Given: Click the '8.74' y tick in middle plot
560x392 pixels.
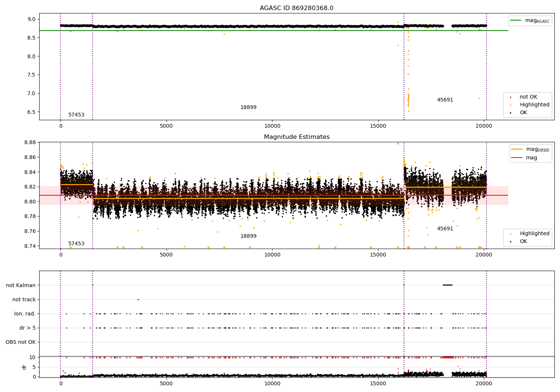Looking at the screenshot, I should click(x=30, y=246).
